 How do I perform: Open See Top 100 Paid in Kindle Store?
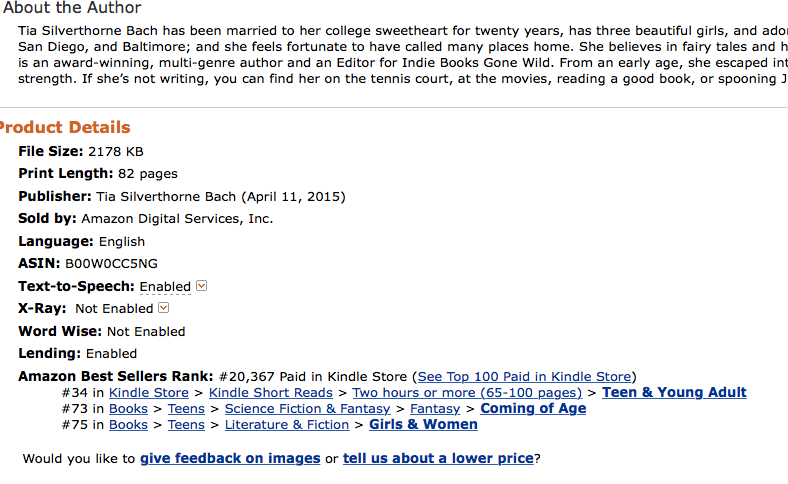pos(524,377)
